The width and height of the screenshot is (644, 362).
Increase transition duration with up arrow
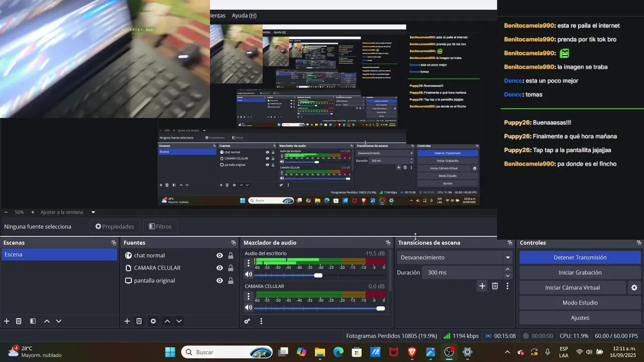point(507,269)
